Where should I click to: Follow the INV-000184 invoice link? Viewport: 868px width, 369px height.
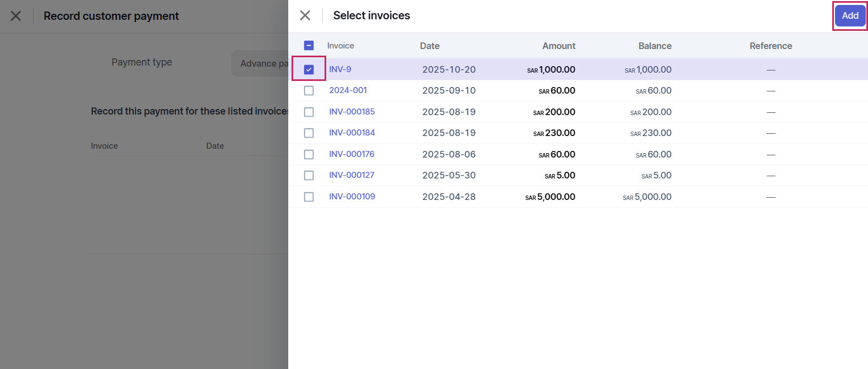pyautogui.click(x=351, y=133)
